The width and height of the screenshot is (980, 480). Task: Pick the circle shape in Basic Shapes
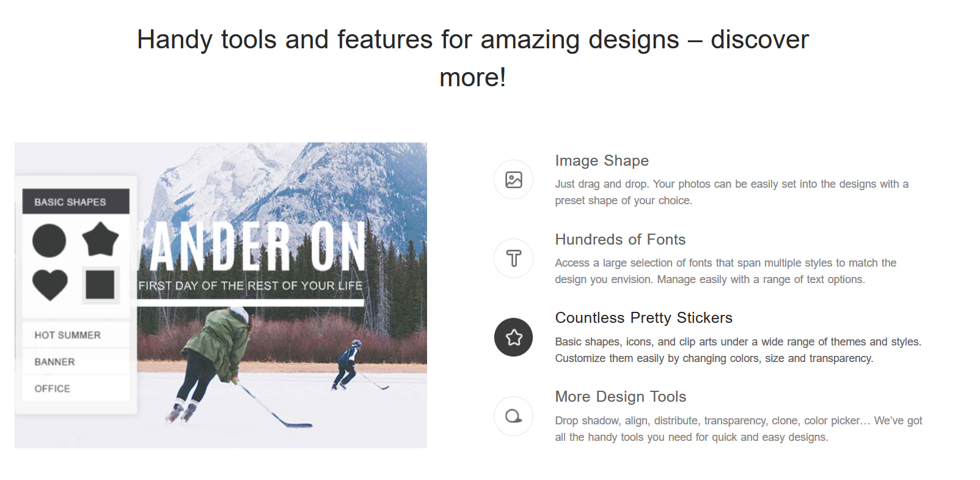(49, 240)
